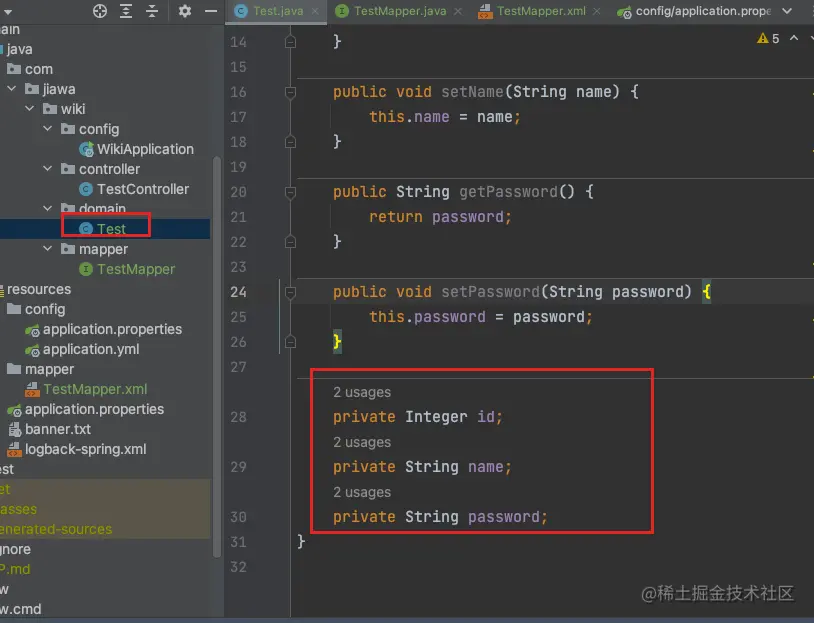Screen dimensions: 814x623
Task: Hide the project panel with minus icon
Action: tap(211, 11)
